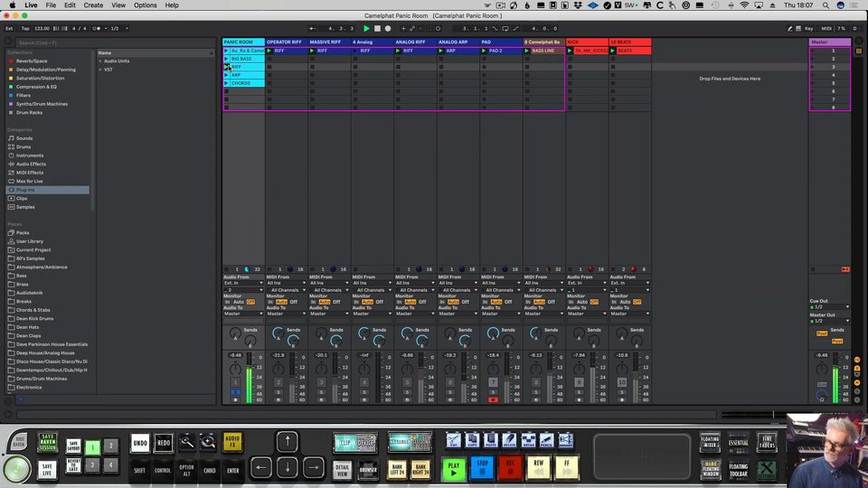Open the Options menu
This screenshot has height=488, width=868.
point(145,5)
